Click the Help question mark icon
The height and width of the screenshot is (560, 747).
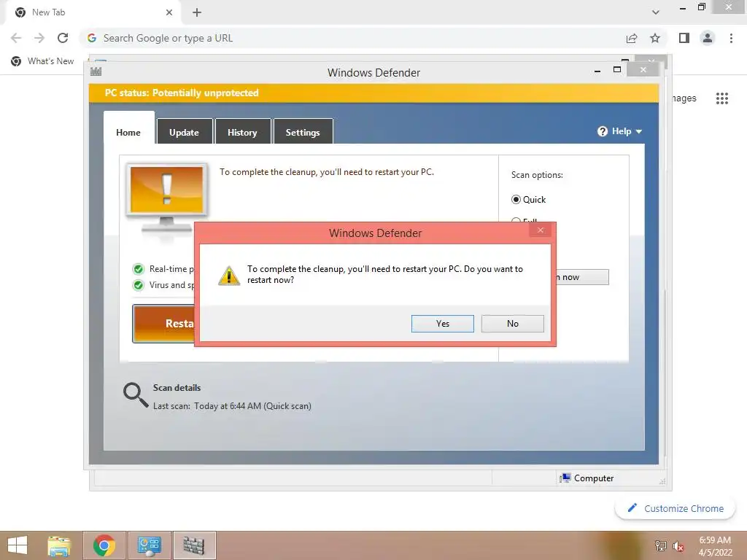coord(602,131)
